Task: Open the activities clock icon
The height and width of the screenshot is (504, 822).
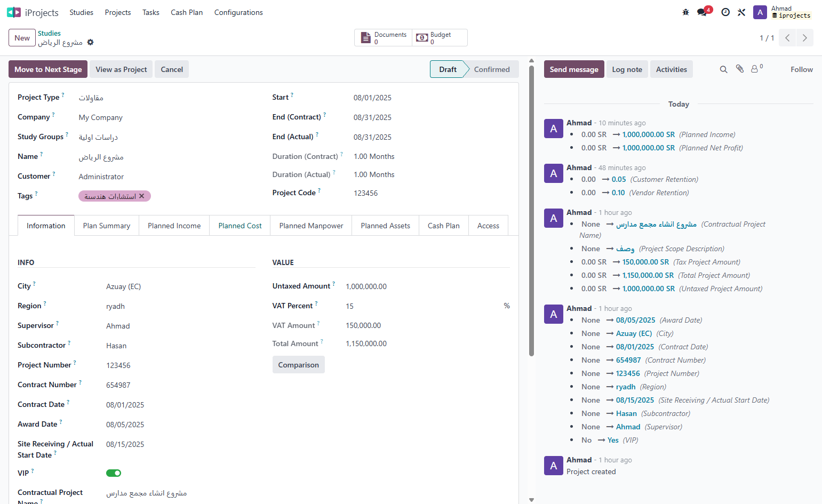Action: (x=725, y=12)
